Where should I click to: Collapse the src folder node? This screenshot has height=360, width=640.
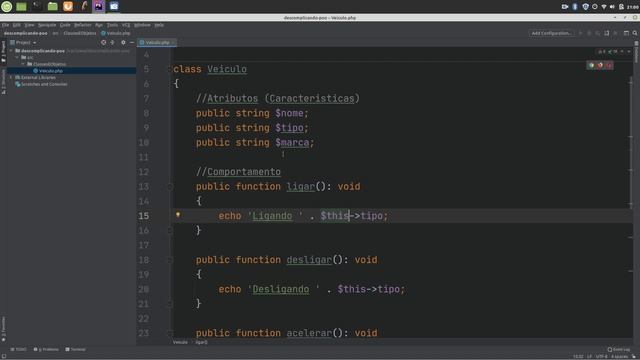17,58
